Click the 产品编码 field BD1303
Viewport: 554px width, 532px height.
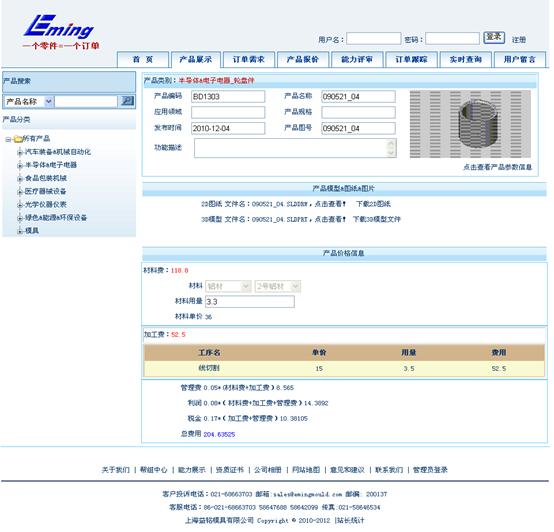point(228,96)
